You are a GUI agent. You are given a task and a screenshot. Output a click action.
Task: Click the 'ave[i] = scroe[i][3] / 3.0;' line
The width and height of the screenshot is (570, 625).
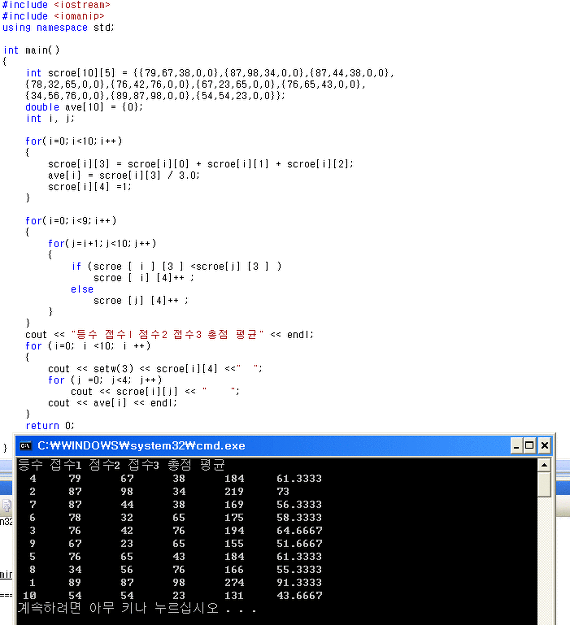pyautogui.click(x=124, y=175)
